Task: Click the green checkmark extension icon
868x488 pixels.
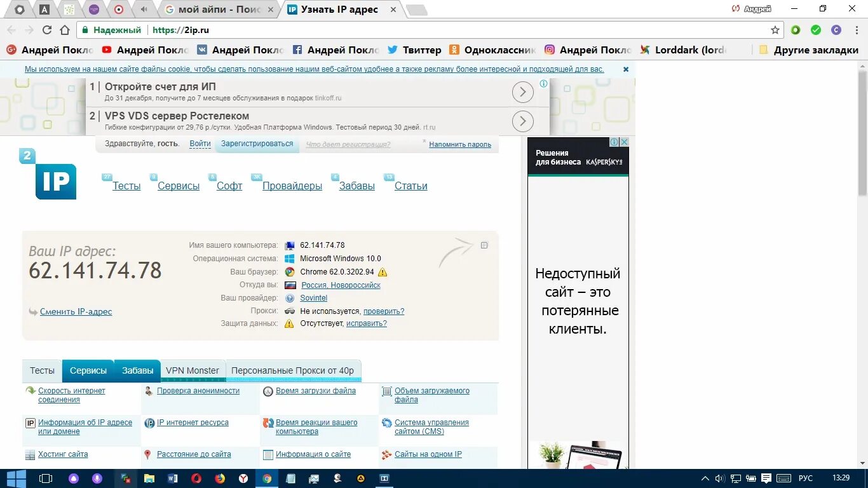Action: tap(816, 30)
